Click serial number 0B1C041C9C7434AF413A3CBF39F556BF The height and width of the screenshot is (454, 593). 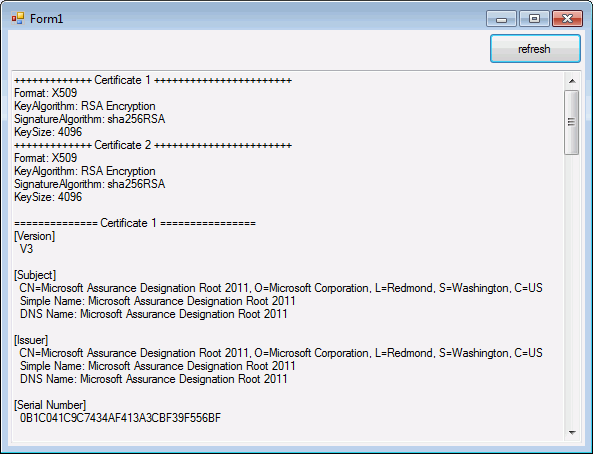(x=120, y=418)
